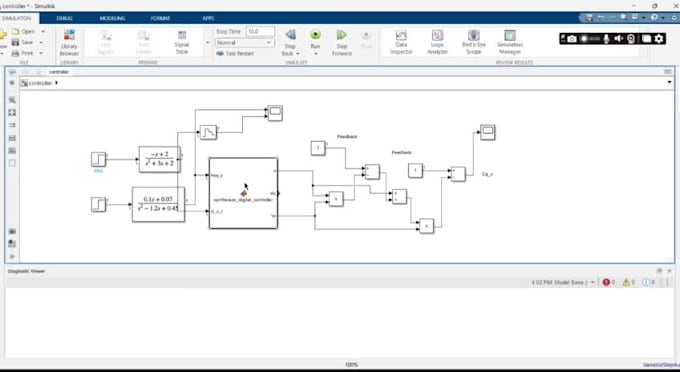Select the constant block under the second Feedback label
The width and height of the screenshot is (680, 372).
(415, 170)
